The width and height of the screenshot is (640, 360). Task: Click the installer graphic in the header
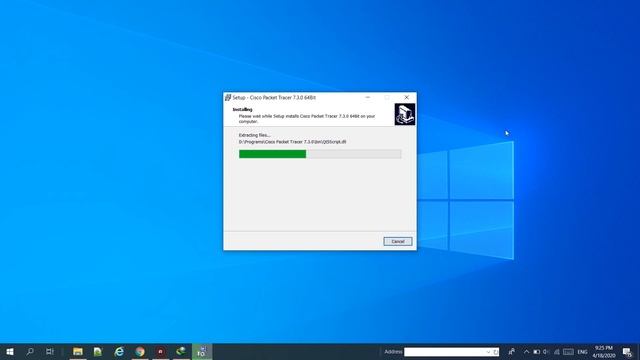[405, 114]
